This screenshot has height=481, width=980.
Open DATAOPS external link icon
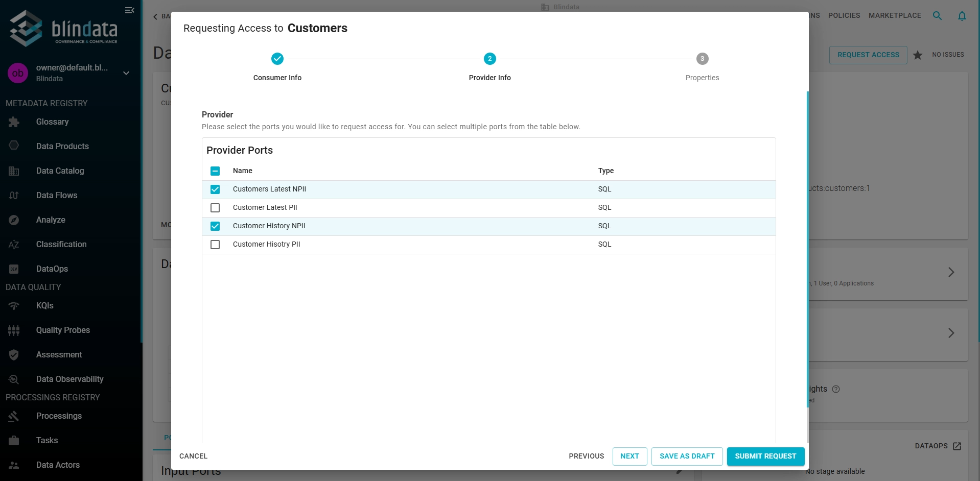click(957, 446)
